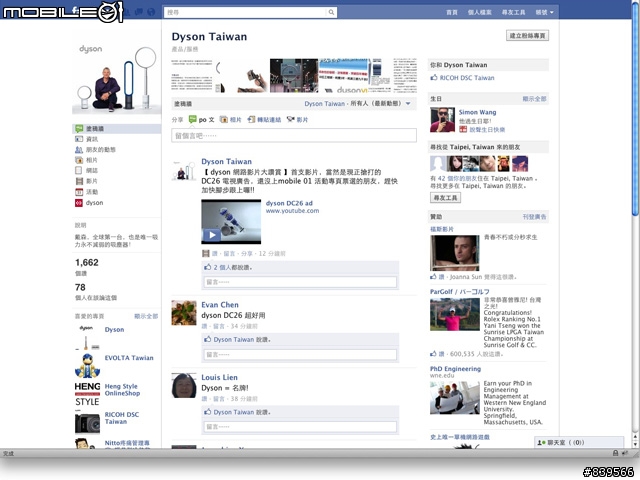The height and width of the screenshot is (480, 640).
Task: Choose the 'po 文' post share option
Action: (201, 120)
